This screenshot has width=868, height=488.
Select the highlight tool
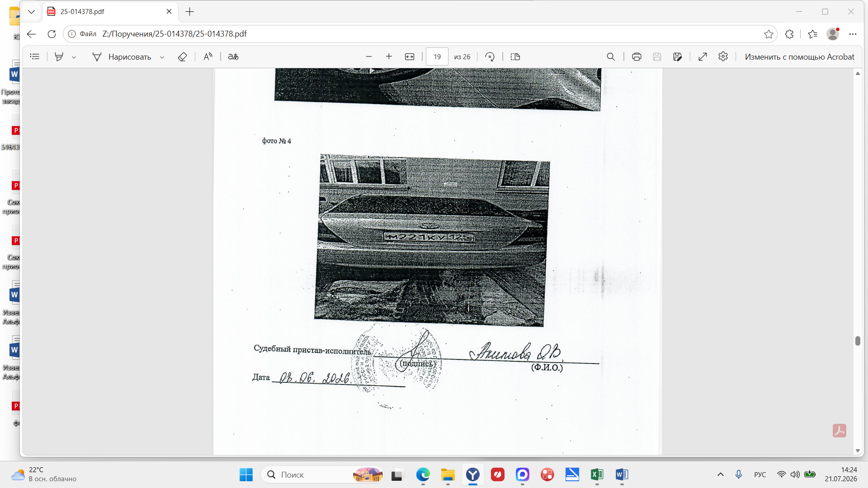coord(59,56)
